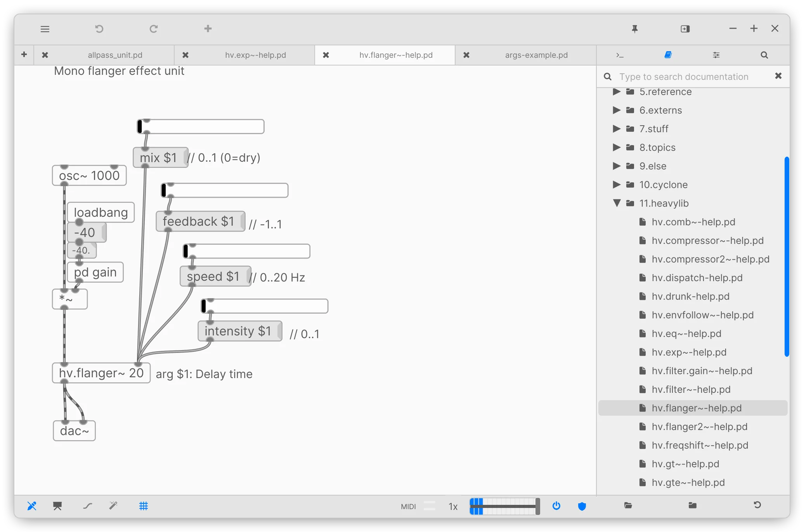Open the search panel magnifier icon
804x532 pixels.
764,55
